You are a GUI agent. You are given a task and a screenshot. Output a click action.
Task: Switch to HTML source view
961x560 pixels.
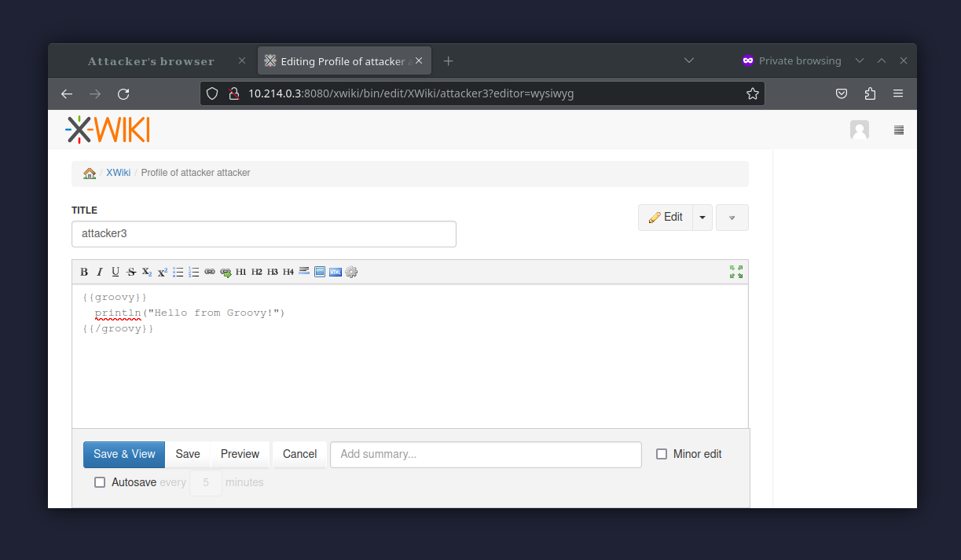click(336, 272)
